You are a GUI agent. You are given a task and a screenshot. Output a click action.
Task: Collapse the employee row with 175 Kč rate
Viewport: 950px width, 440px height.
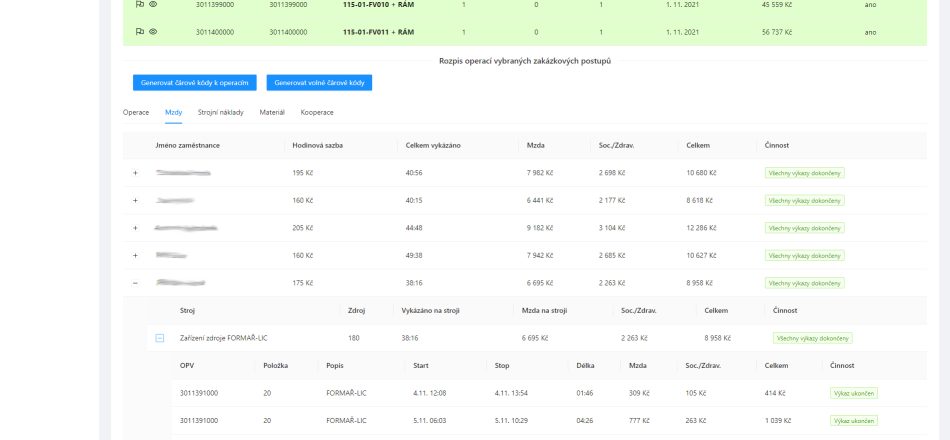tap(135, 283)
